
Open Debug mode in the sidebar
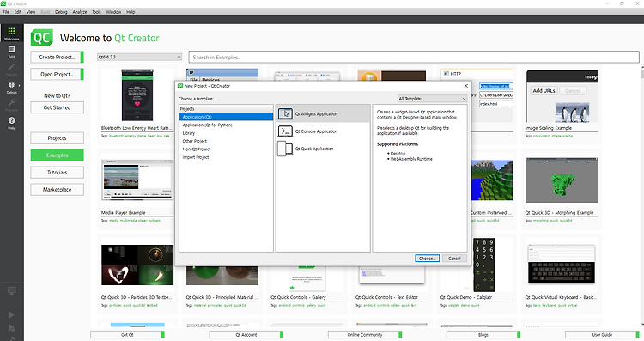pos(11,87)
